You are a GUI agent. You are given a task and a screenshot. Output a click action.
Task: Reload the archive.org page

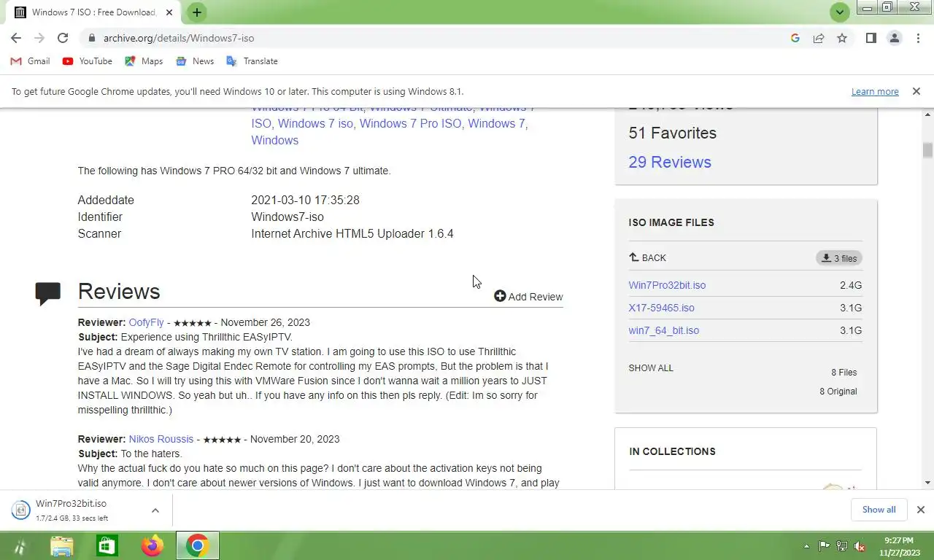pyautogui.click(x=63, y=38)
